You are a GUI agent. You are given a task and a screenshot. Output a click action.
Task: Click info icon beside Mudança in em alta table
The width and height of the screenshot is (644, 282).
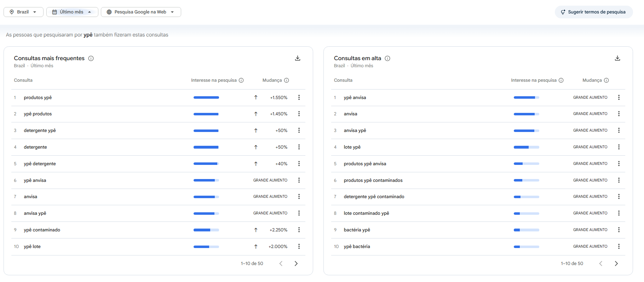coord(606,80)
